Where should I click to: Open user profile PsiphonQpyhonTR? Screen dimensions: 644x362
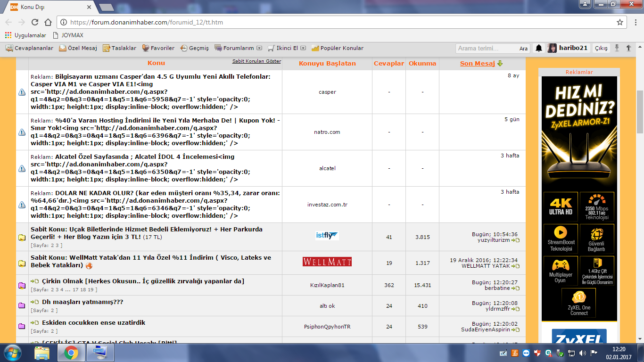[x=327, y=327]
